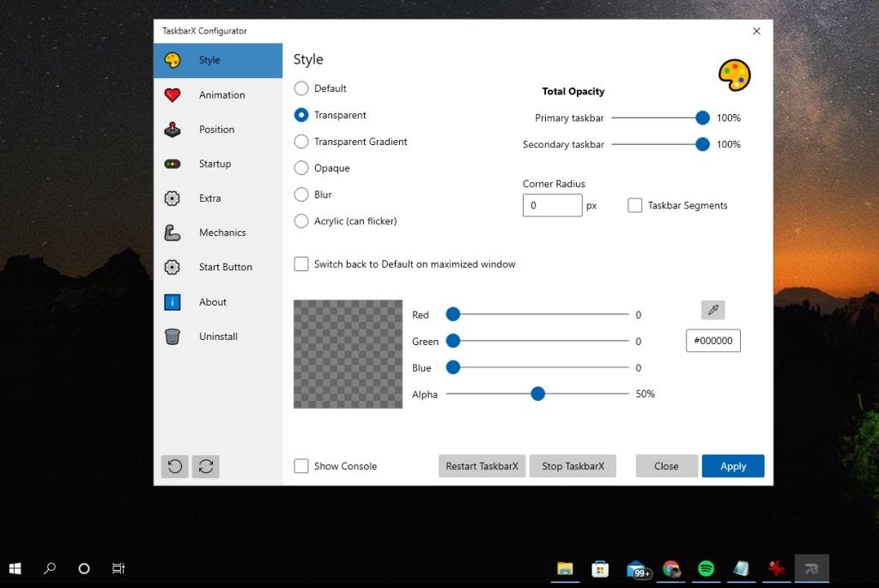The height and width of the screenshot is (588, 879).
Task: Click the undo reset icon at bottom left
Action: point(174,466)
